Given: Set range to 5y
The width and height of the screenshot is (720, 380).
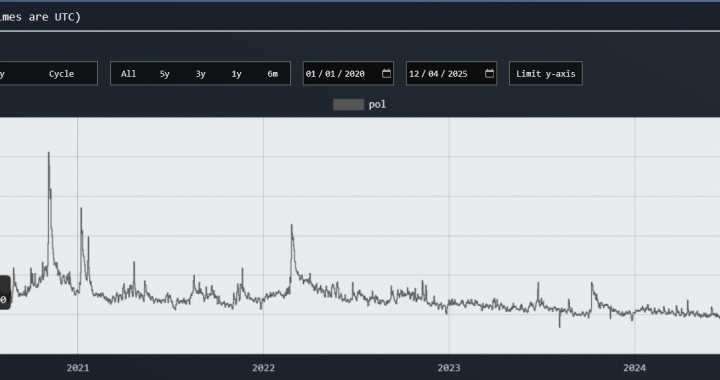Looking at the screenshot, I should click(164, 74).
